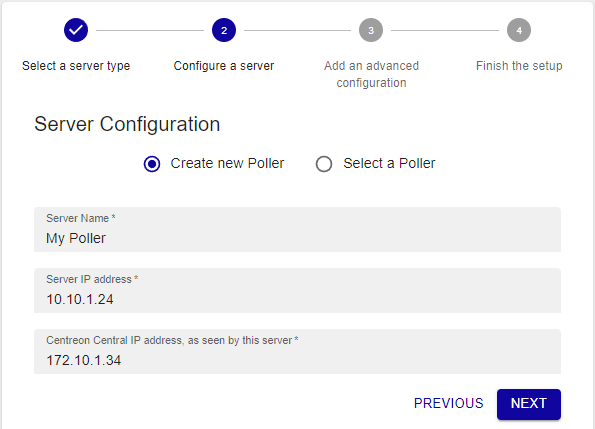Click the connector line between steps 1 and 2
Image resolution: width=595 pixels, height=429 pixels.
tap(150, 30)
